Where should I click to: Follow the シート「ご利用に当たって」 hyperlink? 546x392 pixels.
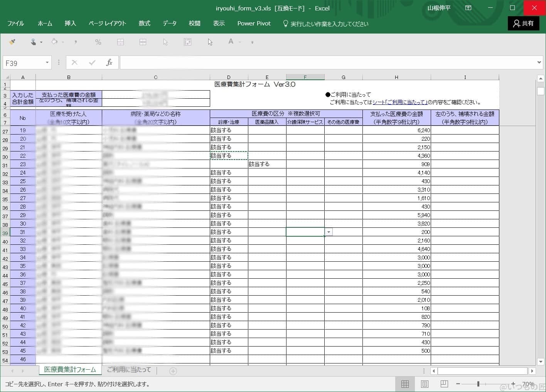[399, 103]
